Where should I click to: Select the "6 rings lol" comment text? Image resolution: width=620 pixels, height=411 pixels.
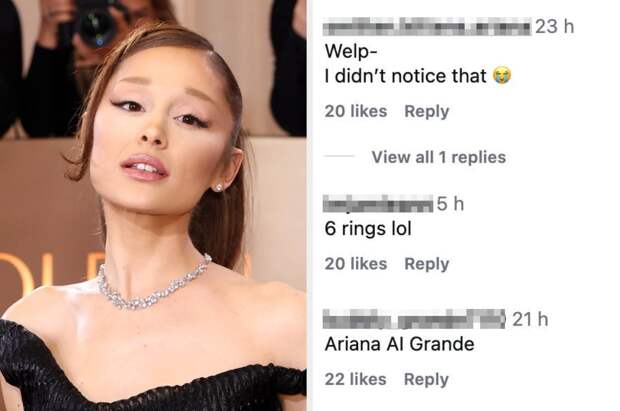point(368,229)
